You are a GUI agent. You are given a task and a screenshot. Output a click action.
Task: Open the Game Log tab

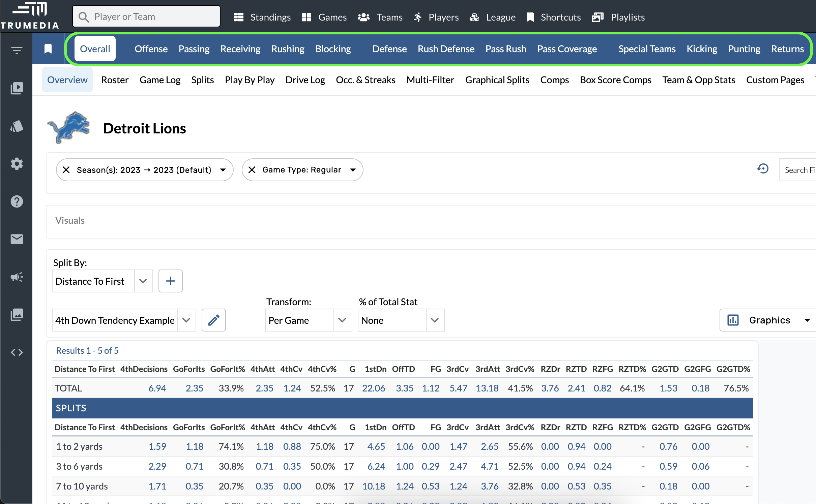coord(160,80)
